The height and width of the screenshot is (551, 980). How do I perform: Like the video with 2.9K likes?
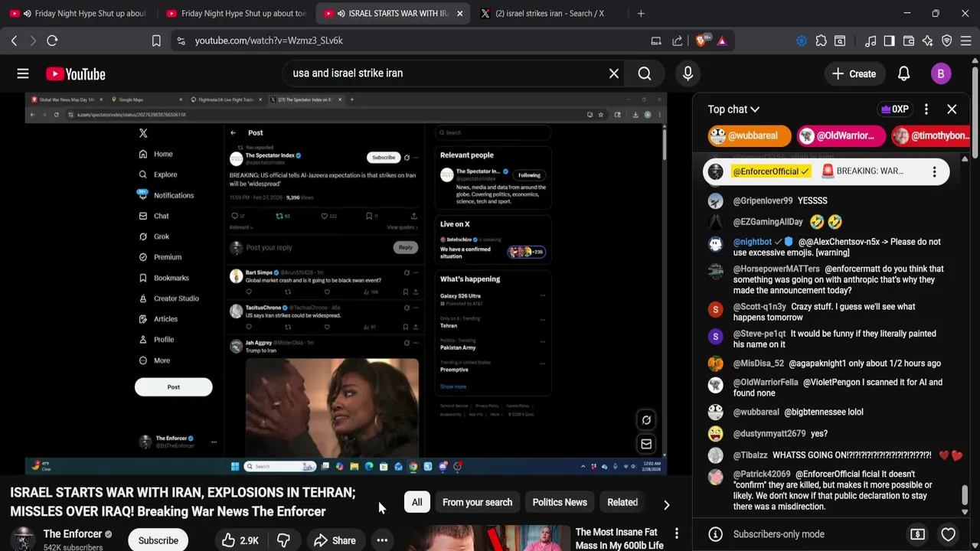tap(240, 540)
